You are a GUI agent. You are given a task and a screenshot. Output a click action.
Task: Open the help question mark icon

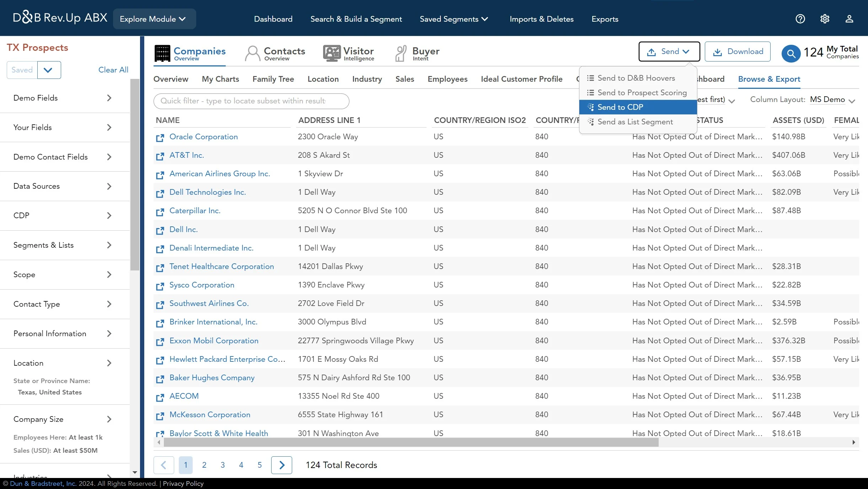pos(800,19)
